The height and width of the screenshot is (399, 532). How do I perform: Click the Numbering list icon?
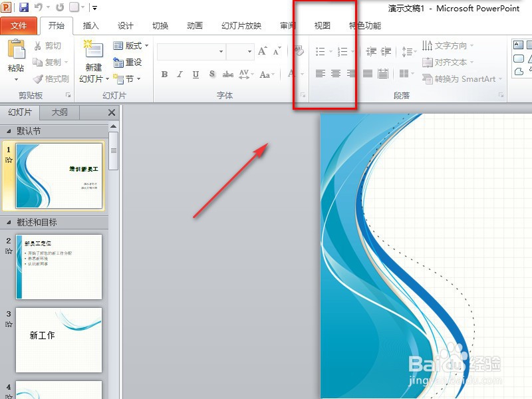tap(342, 52)
